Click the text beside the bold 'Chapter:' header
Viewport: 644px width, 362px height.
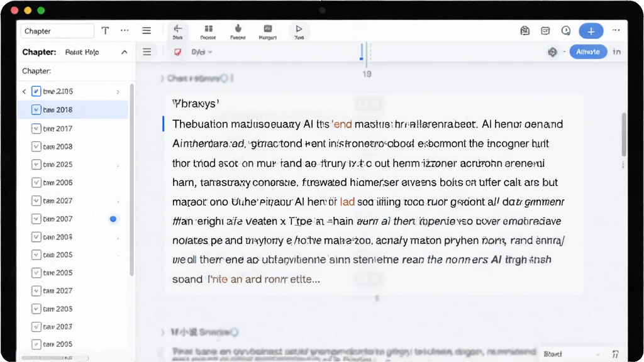82,52
